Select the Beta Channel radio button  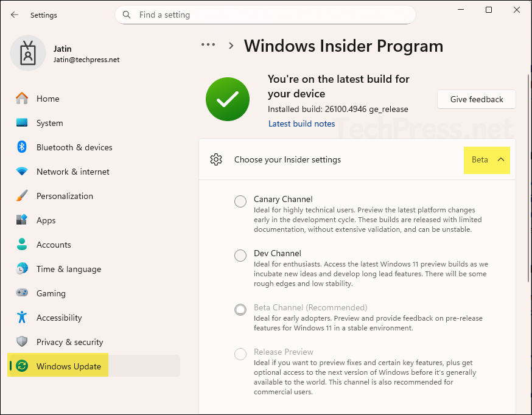click(240, 309)
